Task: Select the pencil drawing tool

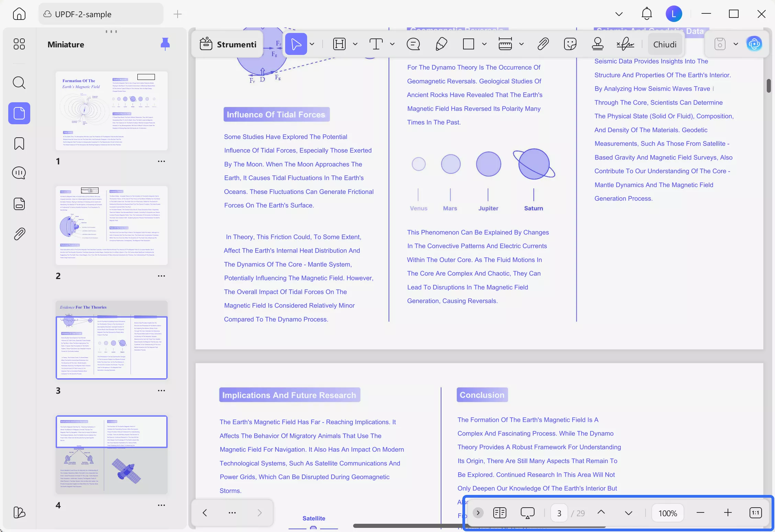Action: [x=441, y=44]
